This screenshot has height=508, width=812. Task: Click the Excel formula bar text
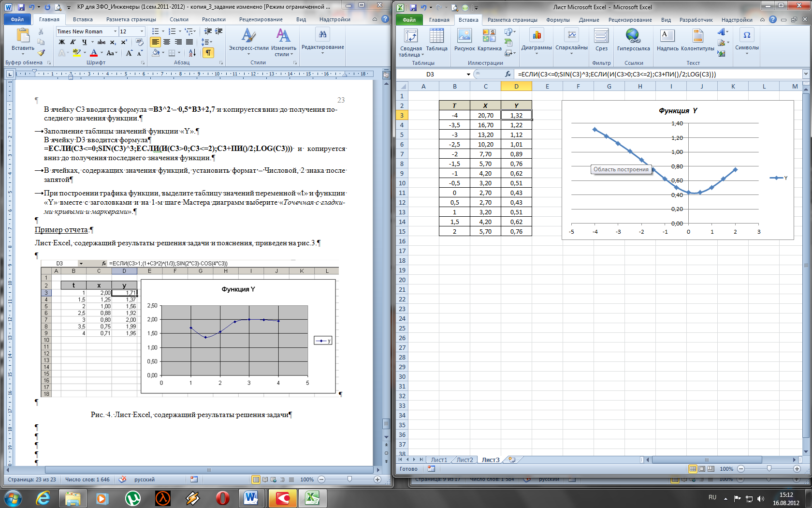coord(617,74)
